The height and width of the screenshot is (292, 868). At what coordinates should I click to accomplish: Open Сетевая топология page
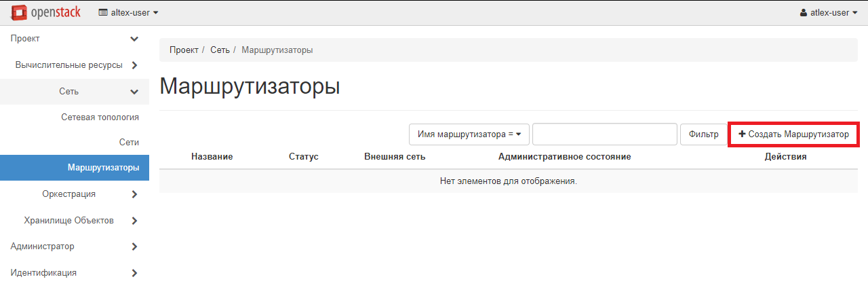[x=100, y=117]
